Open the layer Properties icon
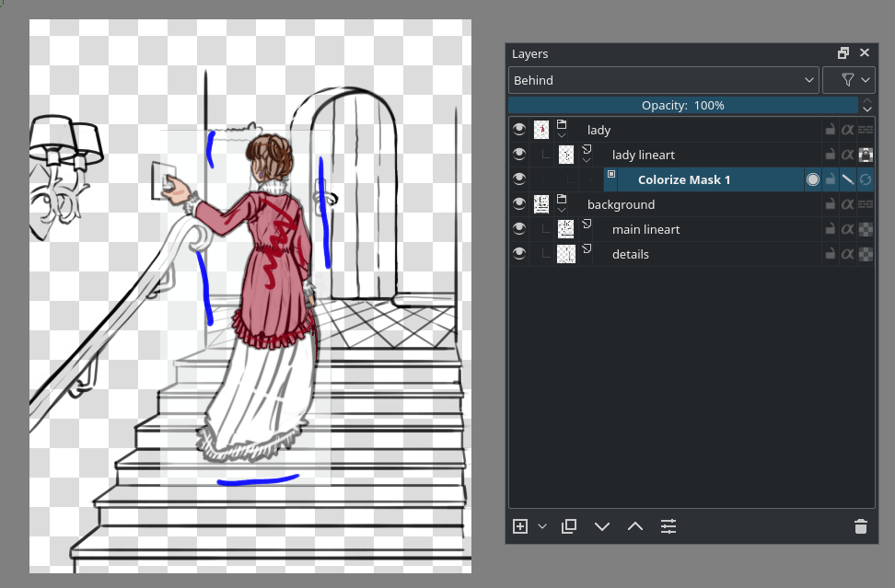 [x=668, y=526]
